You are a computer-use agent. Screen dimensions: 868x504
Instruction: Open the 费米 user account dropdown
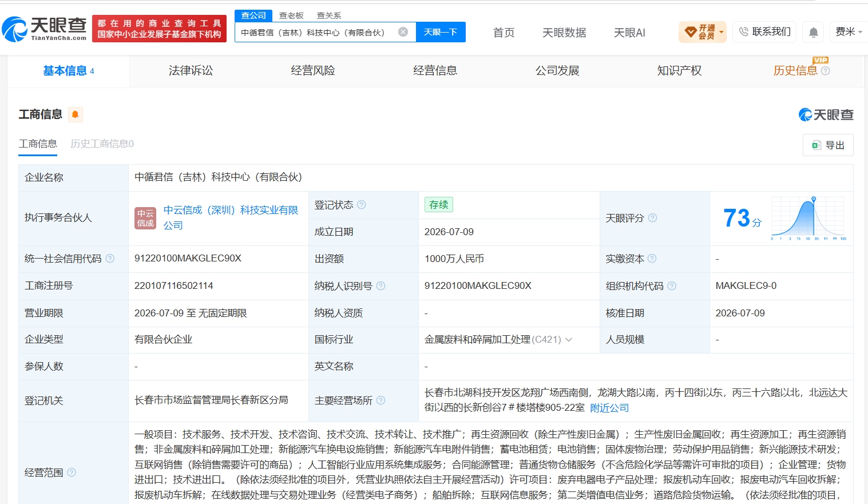(x=849, y=32)
